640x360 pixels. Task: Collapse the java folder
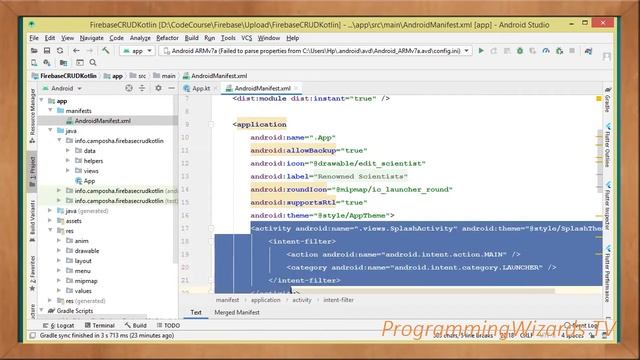[x=51, y=131]
